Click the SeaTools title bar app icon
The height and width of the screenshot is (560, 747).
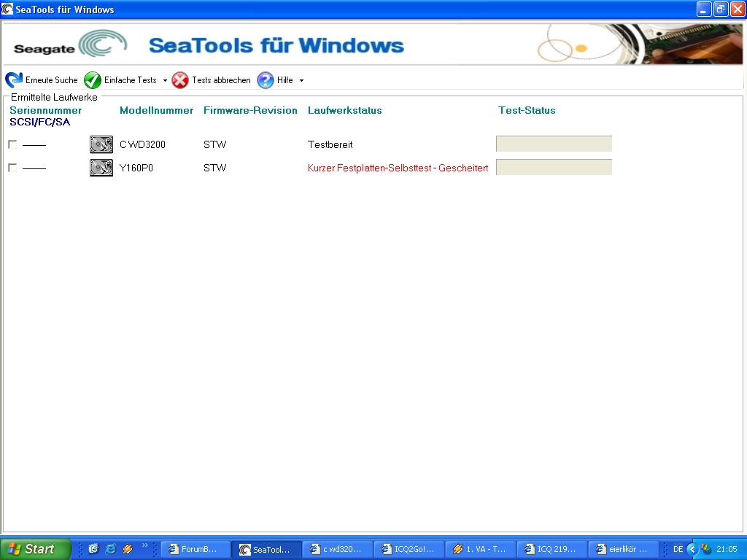(7, 9)
